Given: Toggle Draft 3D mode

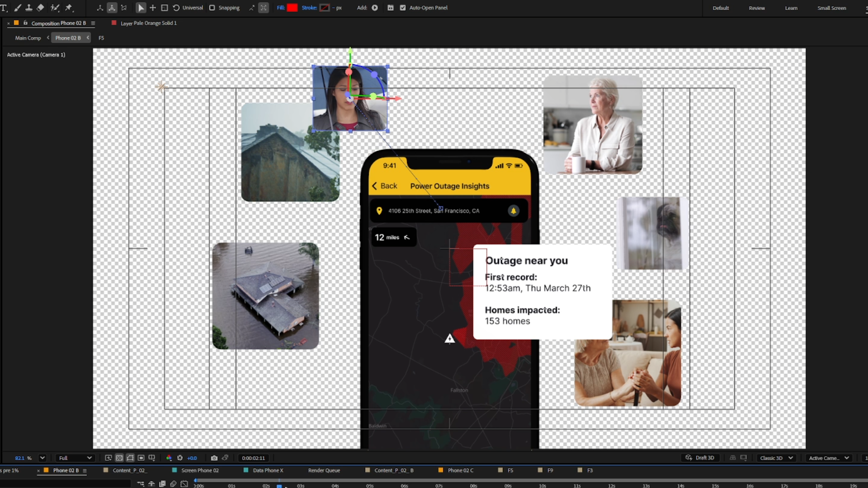Looking at the screenshot, I should coord(700,458).
